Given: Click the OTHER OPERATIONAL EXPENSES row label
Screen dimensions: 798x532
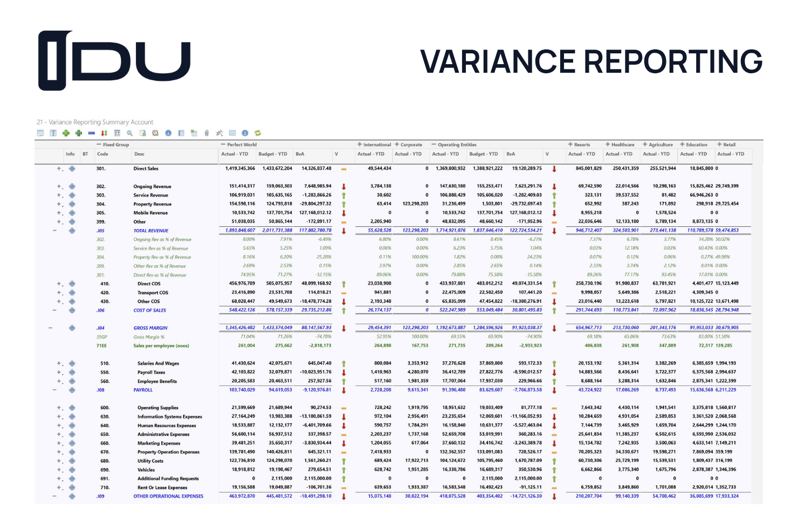Looking at the screenshot, I should point(168,496).
